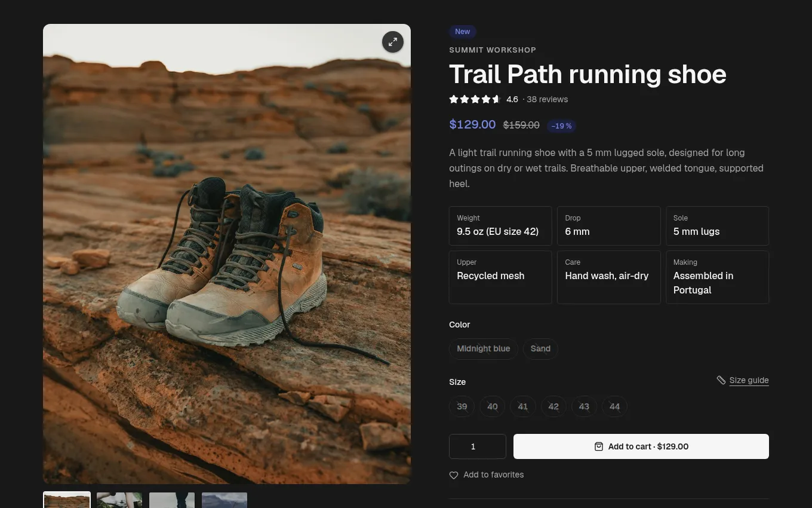Click the "6 mm" drop value
This screenshot has width=812, height=508.
[577, 231]
